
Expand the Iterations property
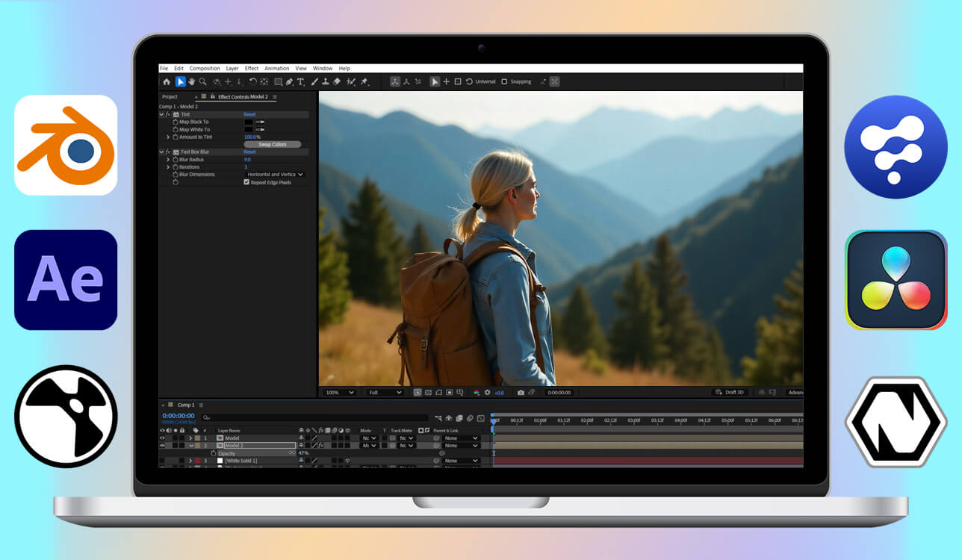pos(168,167)
